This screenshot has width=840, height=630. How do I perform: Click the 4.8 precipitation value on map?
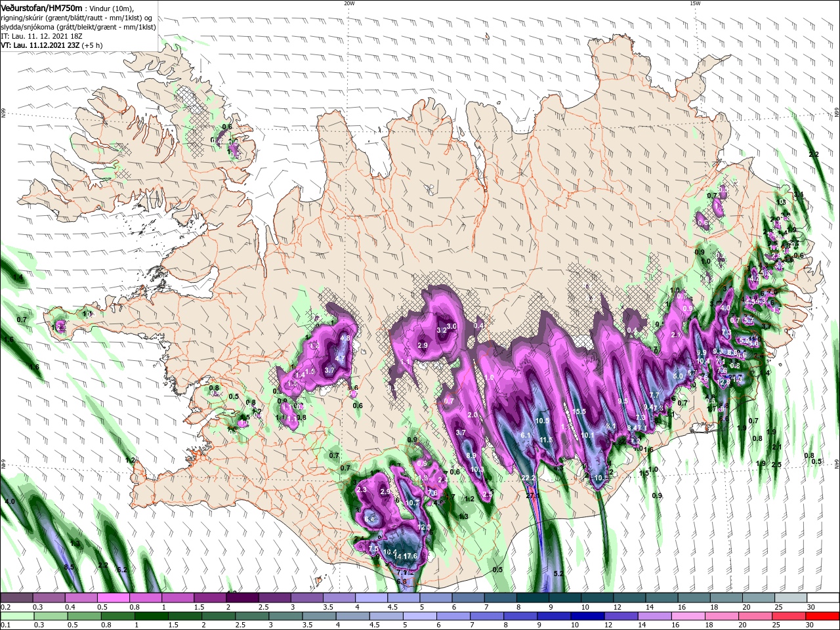tap(345, 339)
